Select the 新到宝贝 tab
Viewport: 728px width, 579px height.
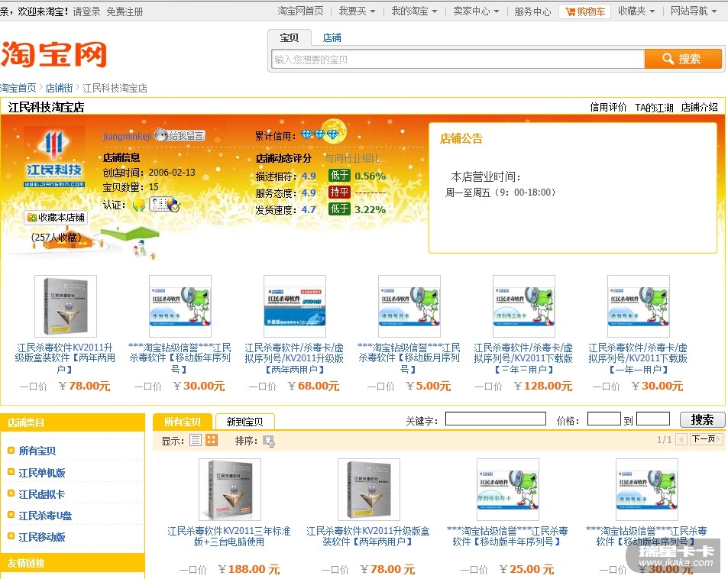pyautogui.click(x=244, y=422)
